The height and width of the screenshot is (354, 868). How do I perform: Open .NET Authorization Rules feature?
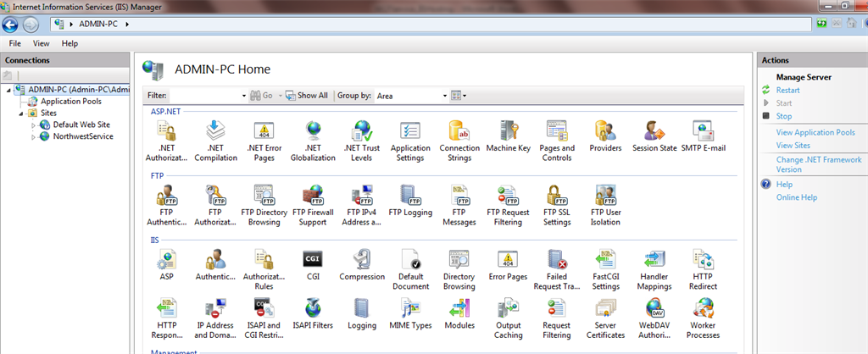pyautogui.click(x=167, y=141)
